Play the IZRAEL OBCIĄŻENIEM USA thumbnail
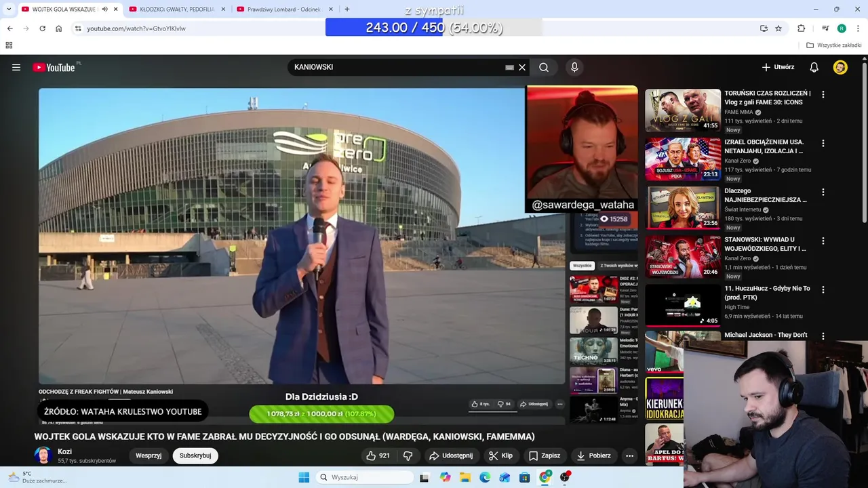The image size is (868, 488). [x=683, y=159]
